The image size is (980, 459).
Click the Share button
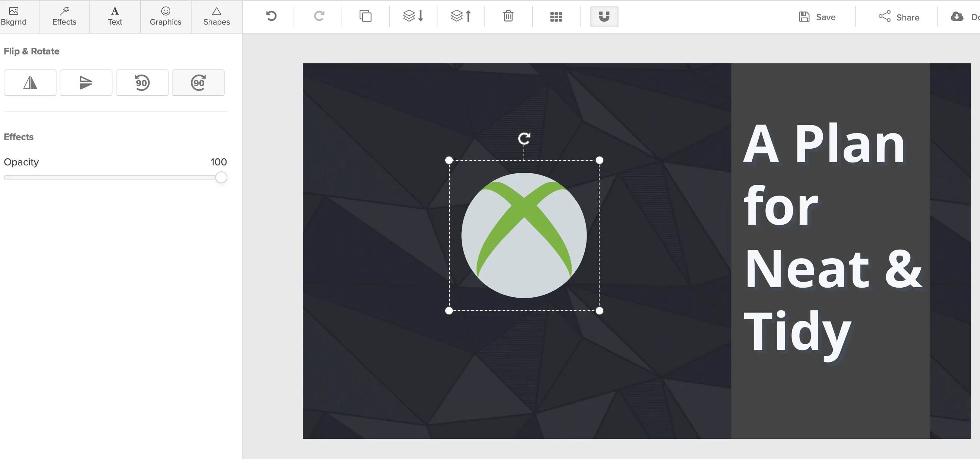tap(899, 17)
